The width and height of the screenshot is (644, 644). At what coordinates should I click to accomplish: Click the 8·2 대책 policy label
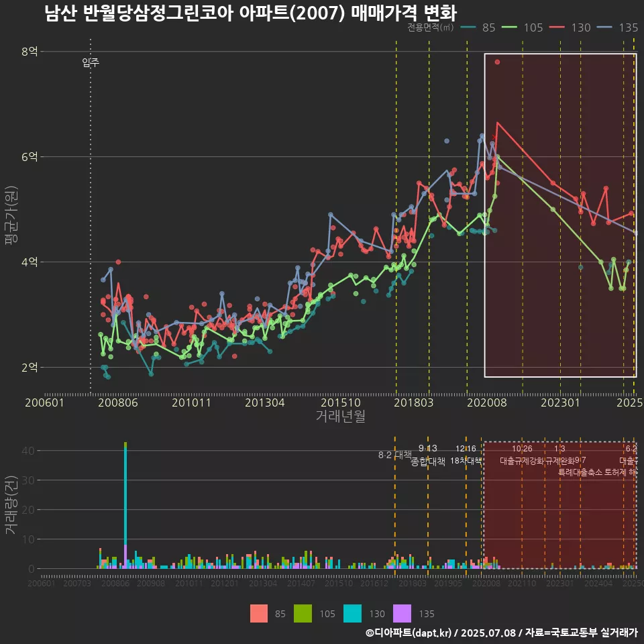394,455
